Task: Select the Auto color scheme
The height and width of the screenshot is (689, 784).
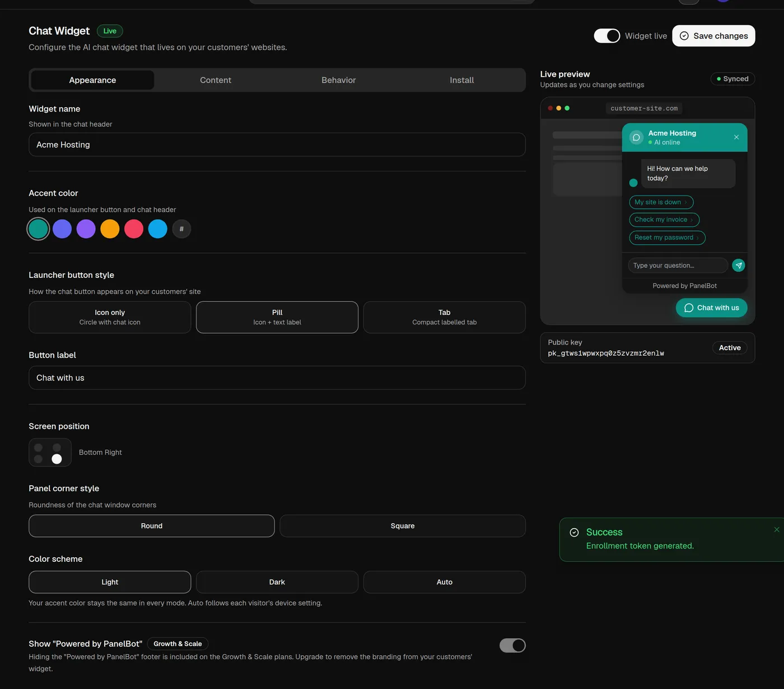Action: (445, 582)
